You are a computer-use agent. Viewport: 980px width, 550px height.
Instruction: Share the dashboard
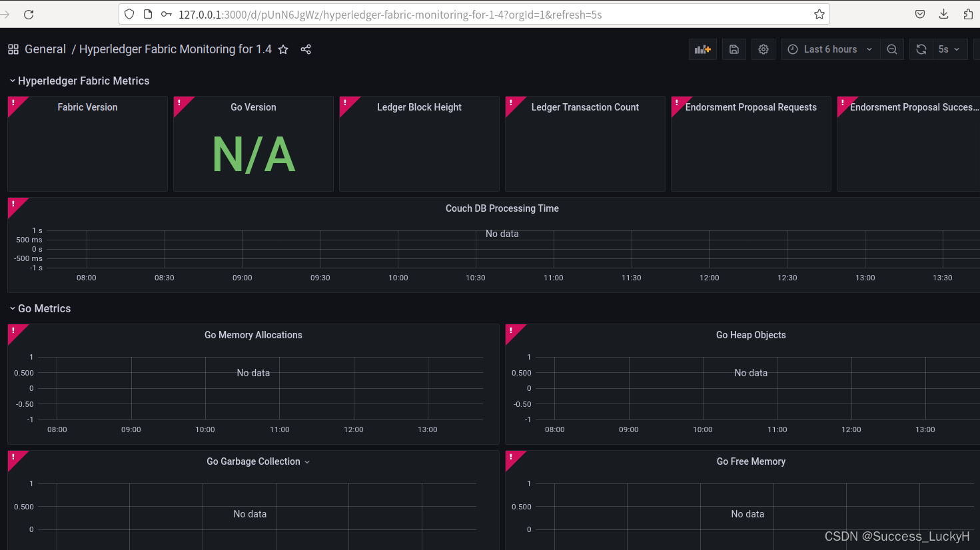(306, 49)
